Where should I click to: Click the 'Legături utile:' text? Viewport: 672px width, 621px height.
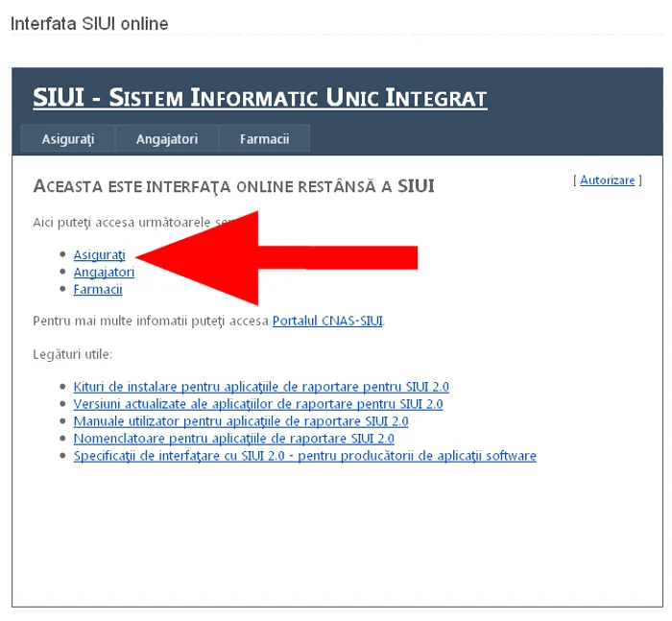point(72,354)
